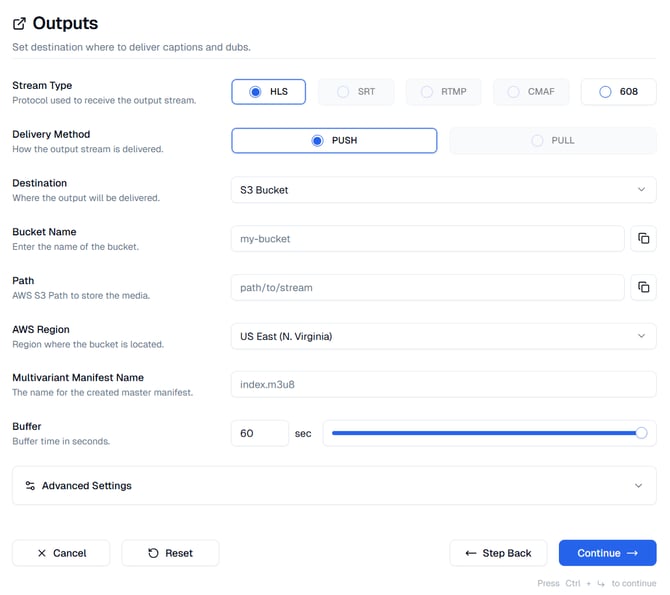Screen dimensions: 670x595
Task: Copy the Bucket Name field value
Action: 643,238
